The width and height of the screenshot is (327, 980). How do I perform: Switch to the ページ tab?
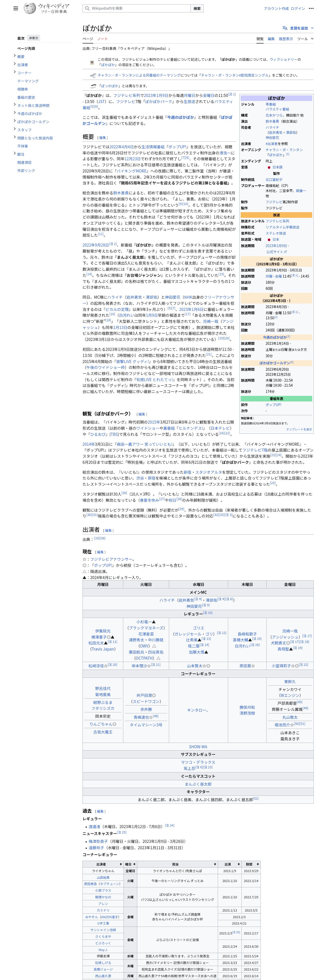[x=88, y=39]
